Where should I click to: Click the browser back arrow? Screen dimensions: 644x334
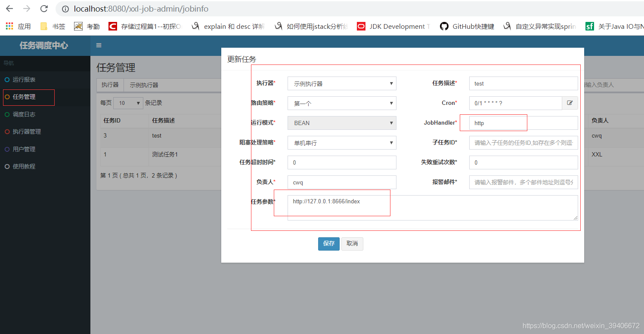pyautogui.click(x=9, y=9)
